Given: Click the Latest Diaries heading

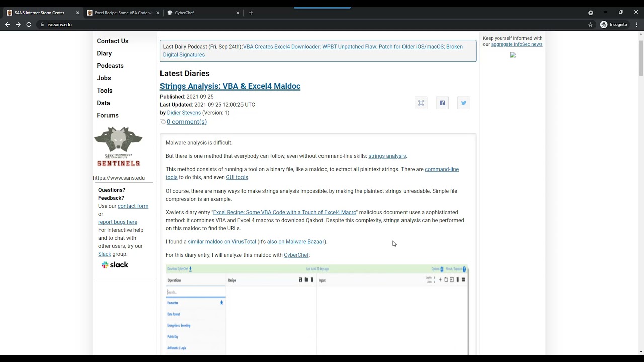Looking at the screenshot, I should point(185,73).
